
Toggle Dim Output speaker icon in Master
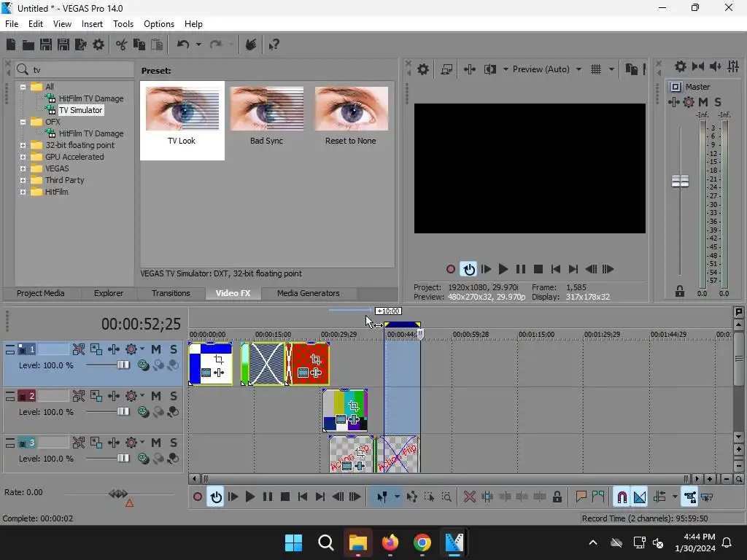tap(715, 66)
